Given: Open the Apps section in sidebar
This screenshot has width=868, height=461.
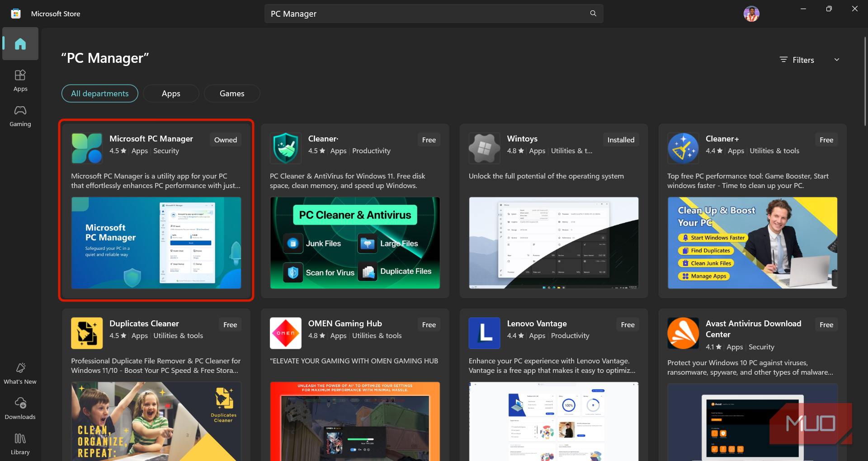Looking at the screenshot, I should pyautogui.click(x=20, y=81).
